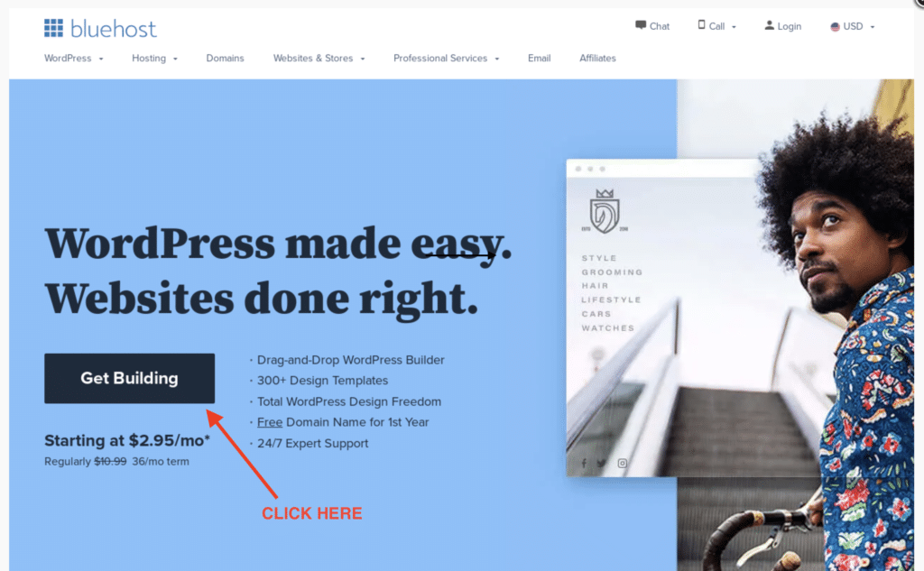Expand the Hosting dropdown menu

coord(154,59)
